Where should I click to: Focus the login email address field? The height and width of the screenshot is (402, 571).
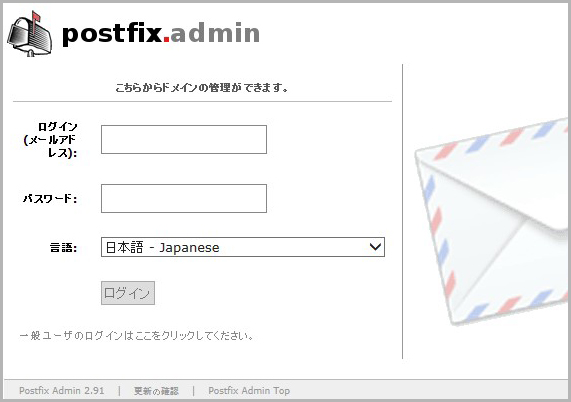coord(184,139)
